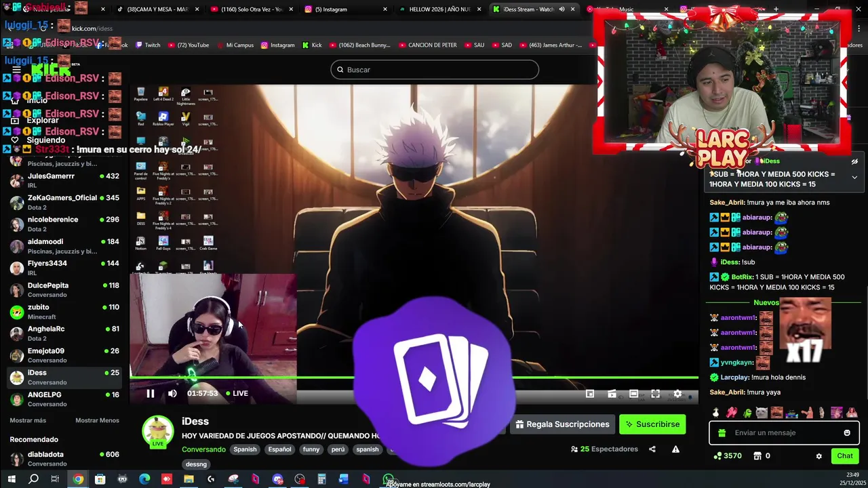Open zubito Minecraft channel
This screenshot has height=488, width=868.
tap(64, 311)
